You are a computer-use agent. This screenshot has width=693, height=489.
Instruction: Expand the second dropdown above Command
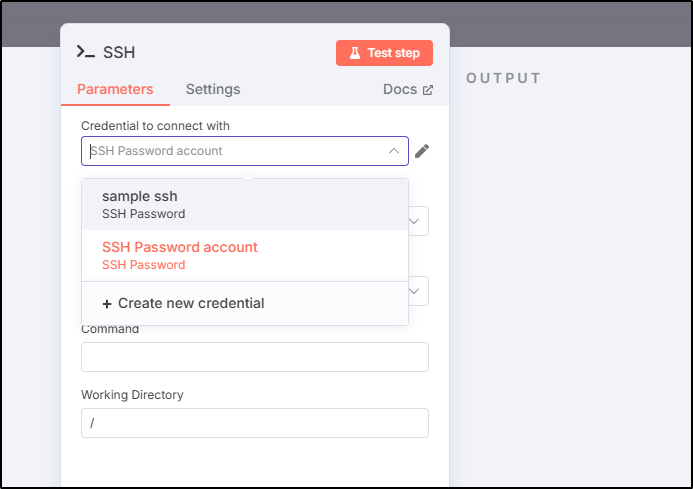pos(414,291)
